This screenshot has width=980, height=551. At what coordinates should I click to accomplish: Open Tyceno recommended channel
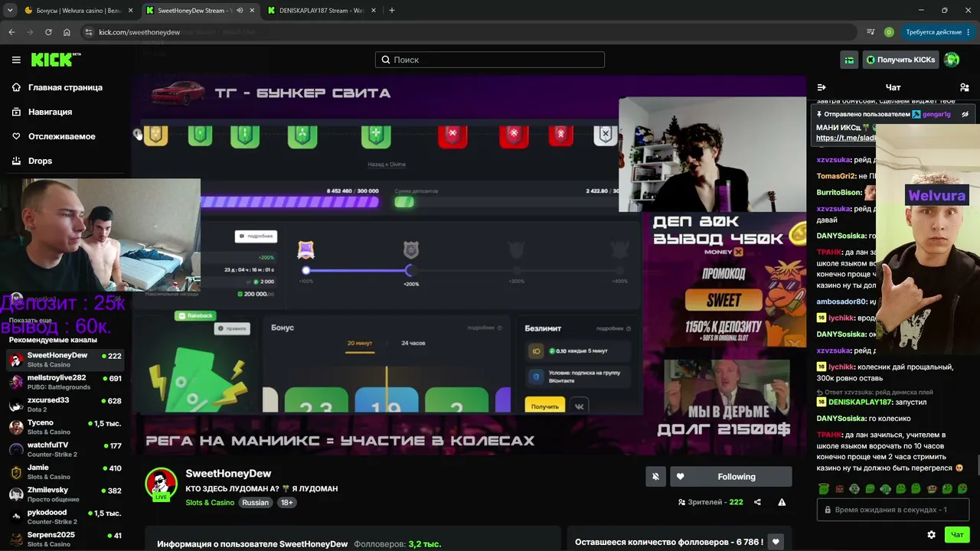click(66, 427)
